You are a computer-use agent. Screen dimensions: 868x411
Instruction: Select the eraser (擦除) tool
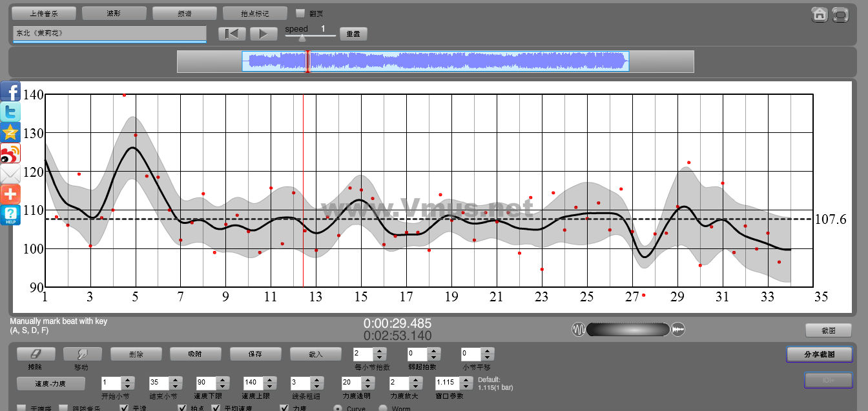(x=36, y=354)
